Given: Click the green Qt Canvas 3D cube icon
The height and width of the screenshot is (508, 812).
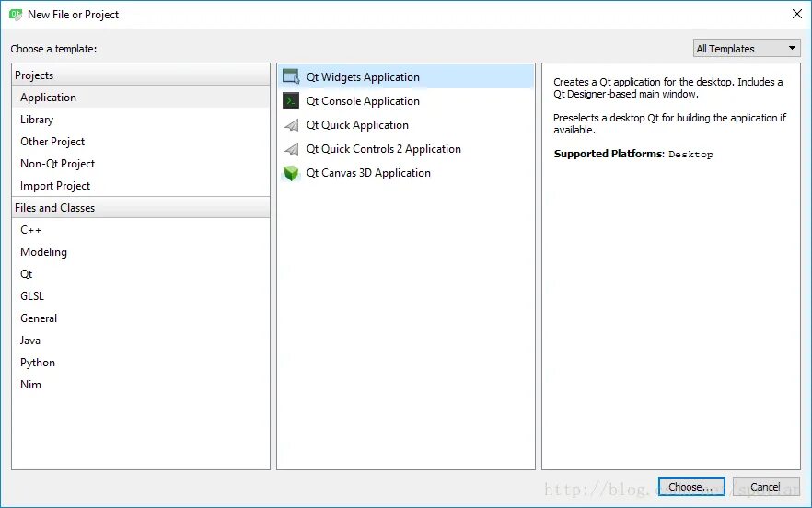Looking at the screenshot, I should click(x=291, y=173).
